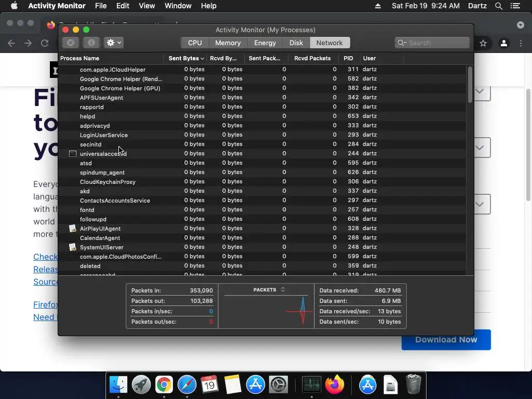The image size is (532, 399).
Task: Select the followupd process row
Action: pyautogui.click(x=262, y=219)
